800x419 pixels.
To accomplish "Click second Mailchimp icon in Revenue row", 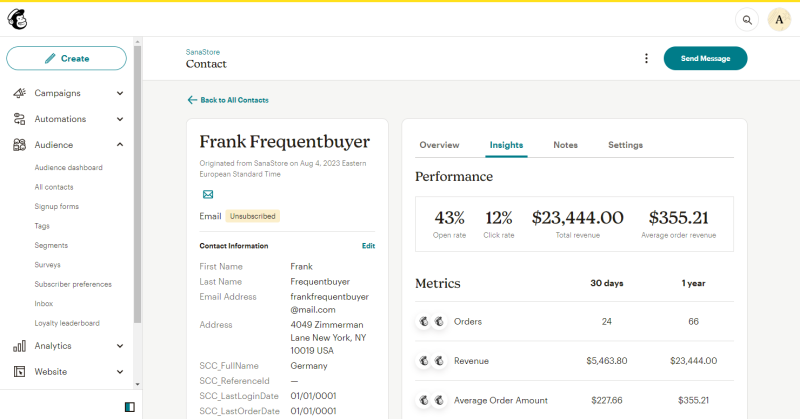I will pos(439,361).
